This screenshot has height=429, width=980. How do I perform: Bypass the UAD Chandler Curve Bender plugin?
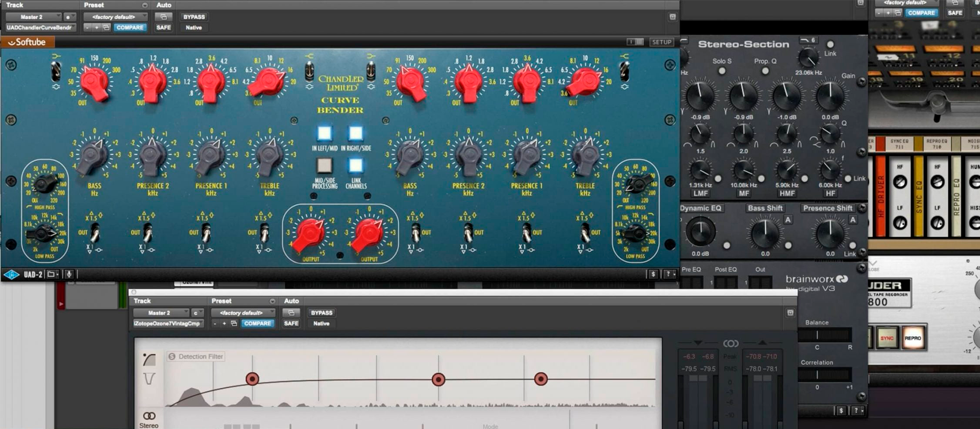194,17
